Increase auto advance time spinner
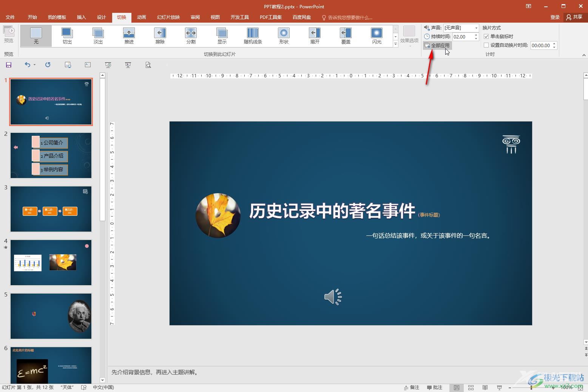This screenshot has height=392, width=588. [x=554, y=44]
